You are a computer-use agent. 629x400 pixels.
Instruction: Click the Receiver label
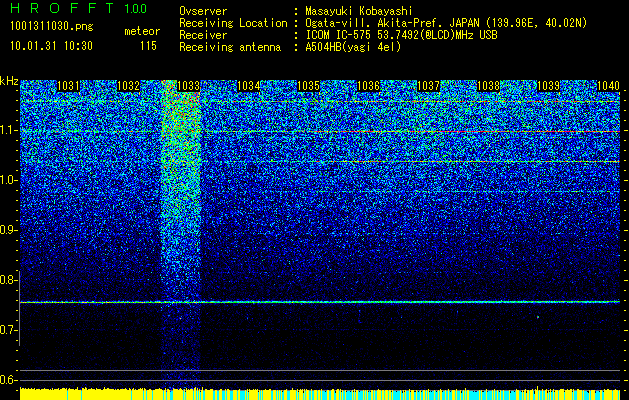coord(203,35)
